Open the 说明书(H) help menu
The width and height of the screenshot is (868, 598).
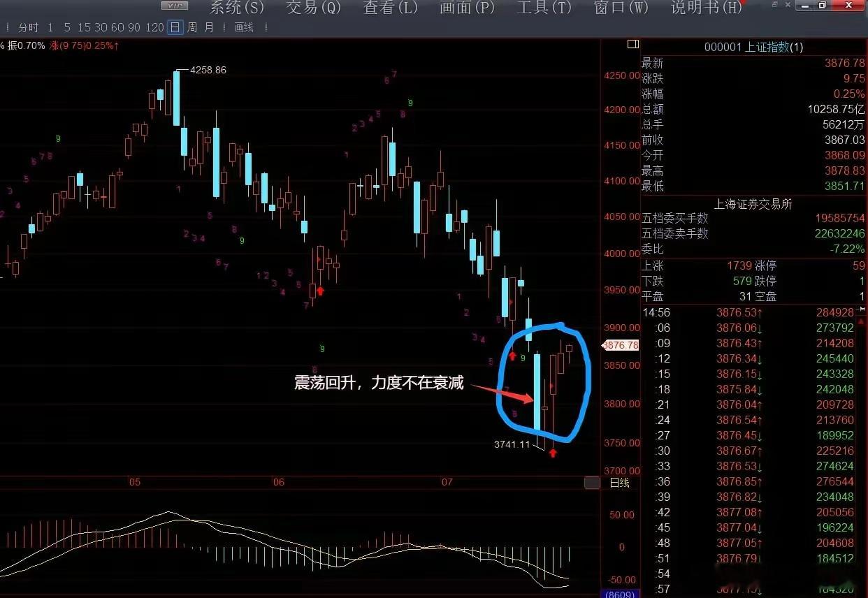point(706,8)
